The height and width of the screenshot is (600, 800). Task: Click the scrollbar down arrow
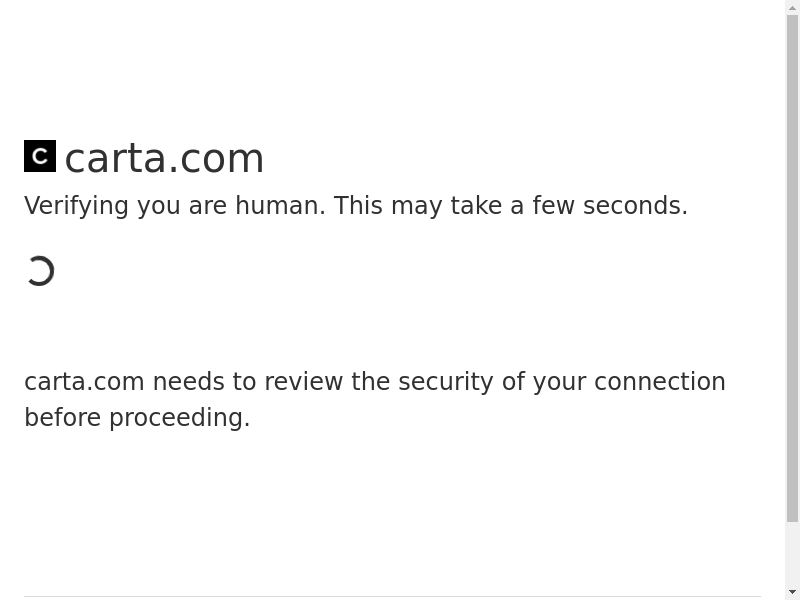coord(792,592)
